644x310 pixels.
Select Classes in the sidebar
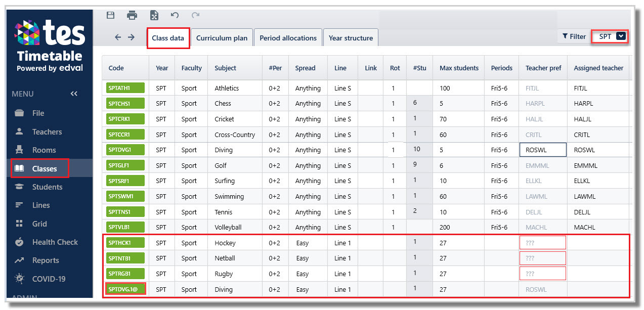[50, 168]
